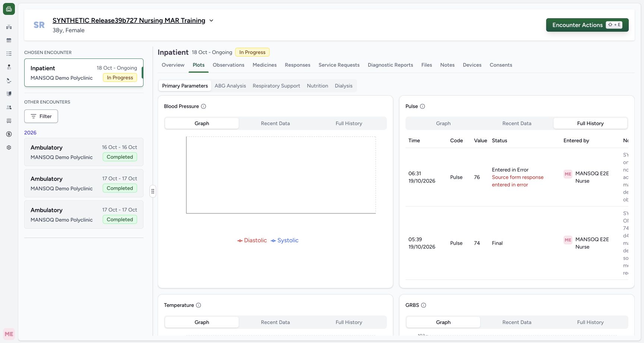Click the ME user avatar at bottom left
This screenshot has height=343, width=644.
point(9,334)
